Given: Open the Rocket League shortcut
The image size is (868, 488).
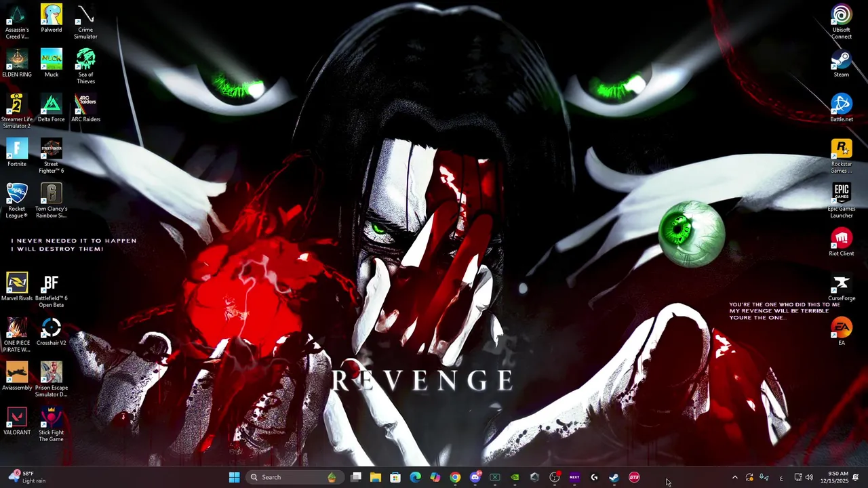Looking at the screenshot, I should [x=17, y=201].
